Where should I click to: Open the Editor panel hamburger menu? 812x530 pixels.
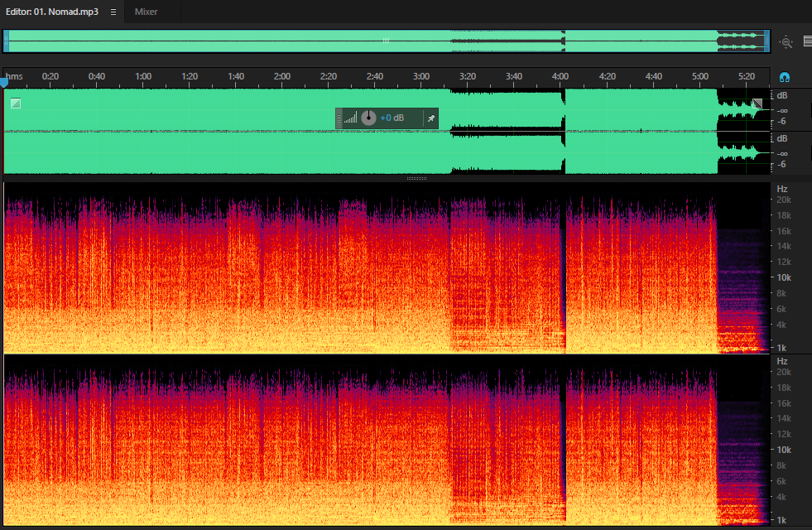pyautogui.click(x=113, y=12)
